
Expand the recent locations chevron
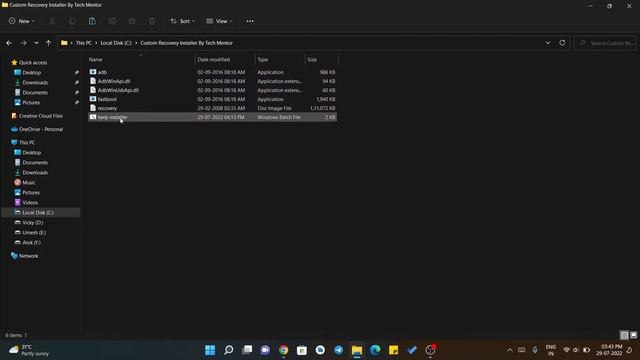[36, 43]
